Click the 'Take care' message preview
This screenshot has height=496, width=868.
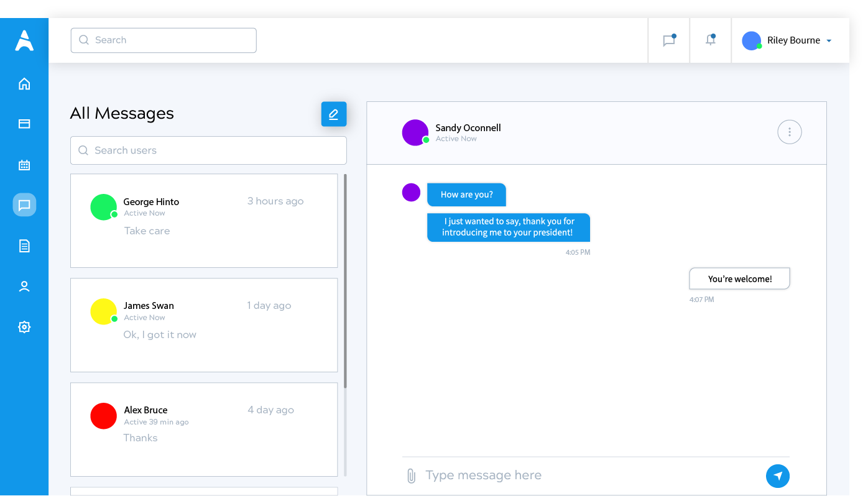pos(147,231)
